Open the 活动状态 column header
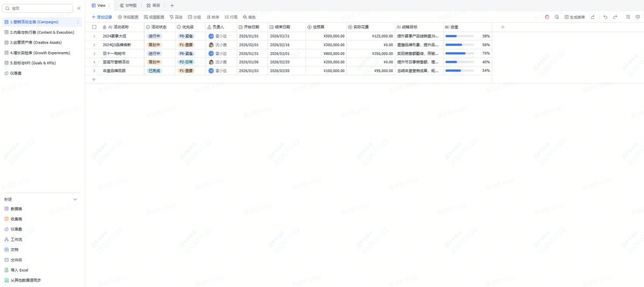This screenshot has height=287, width=644. [159, 26]
